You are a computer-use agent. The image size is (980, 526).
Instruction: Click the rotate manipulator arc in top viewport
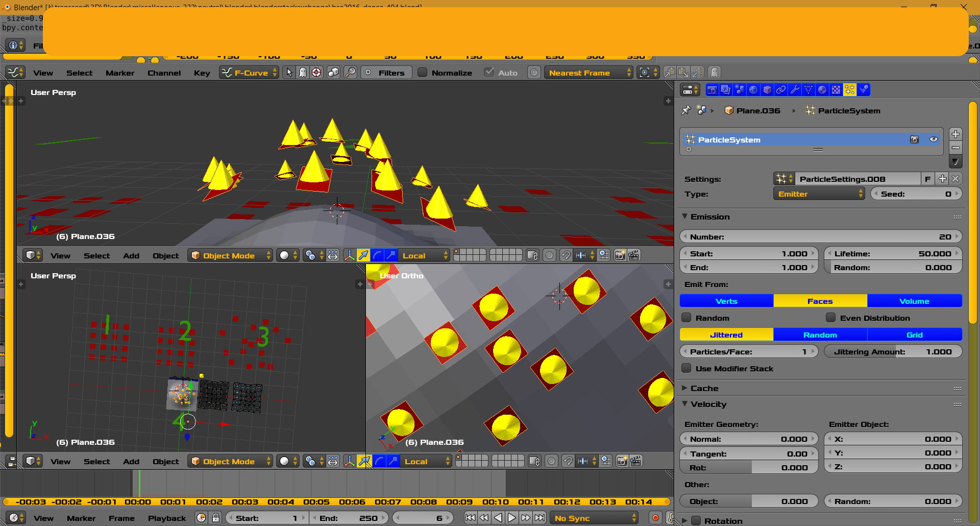tap(377, 255)
